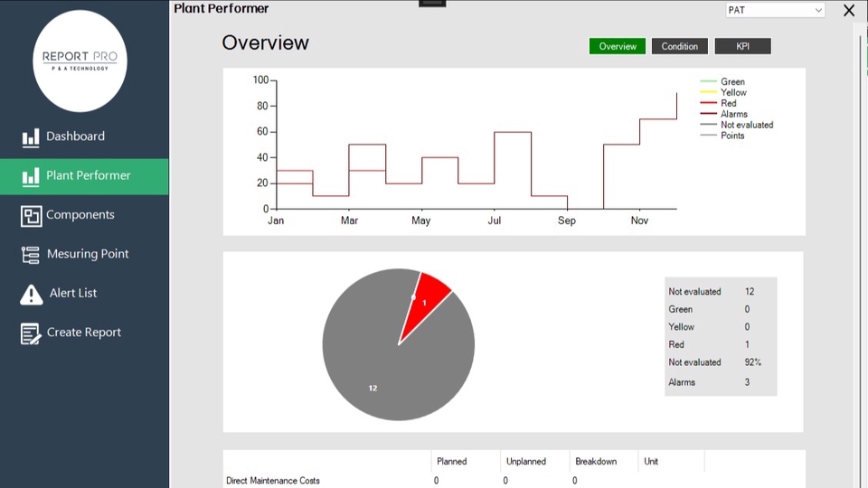
Task: Click the Mesuring Point list icon
Action: pyautogui.click(x=31, y=255)
